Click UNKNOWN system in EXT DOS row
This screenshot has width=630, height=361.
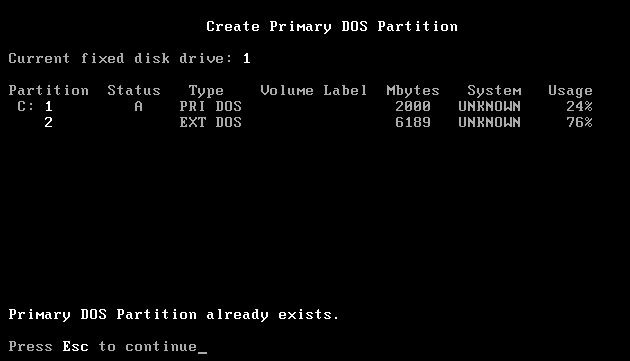click(x=489, y=122)
